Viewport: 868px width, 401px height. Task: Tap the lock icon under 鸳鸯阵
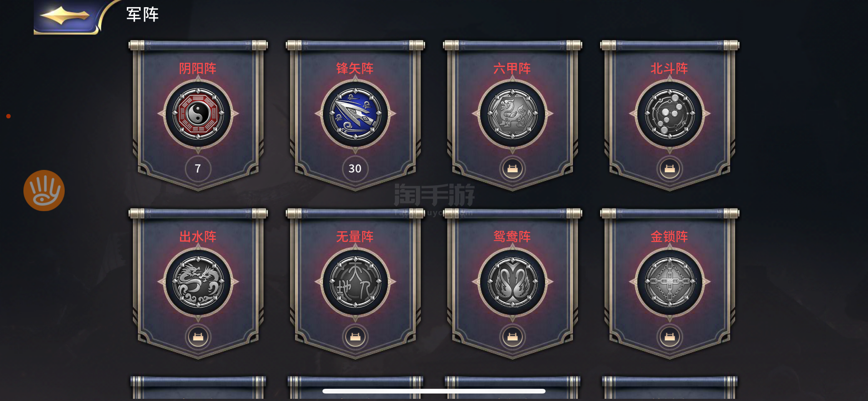512,336
